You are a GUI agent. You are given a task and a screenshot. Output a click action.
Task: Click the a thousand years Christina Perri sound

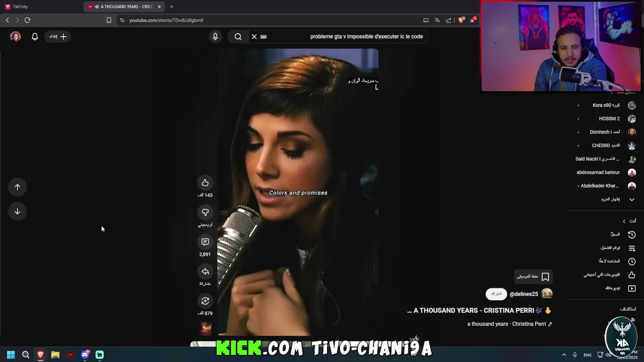(510, 324)
